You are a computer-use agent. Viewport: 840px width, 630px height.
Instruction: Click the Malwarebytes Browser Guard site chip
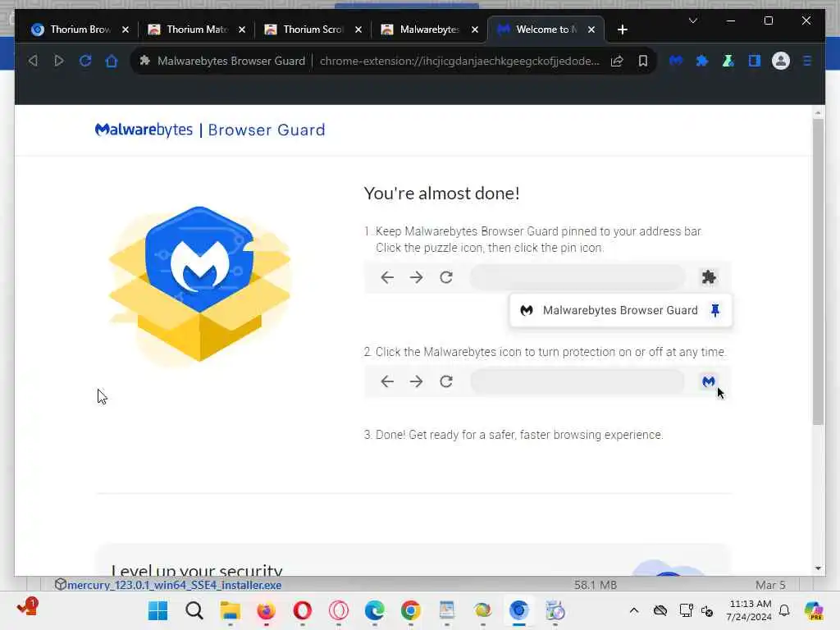pos(222,61)
